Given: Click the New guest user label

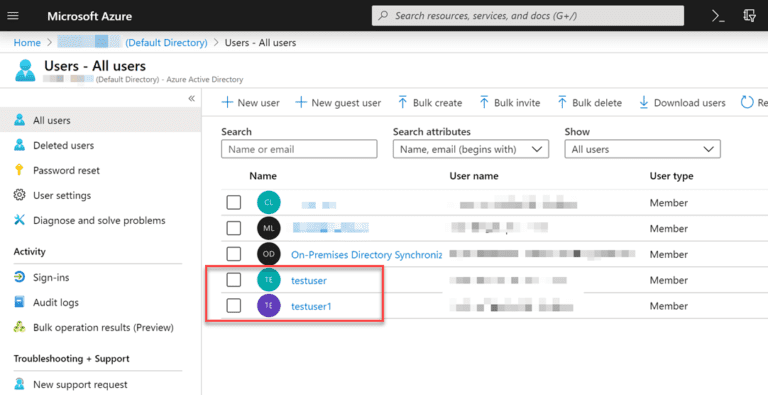Looking at the screenshot, I should [x=346, y=102].
